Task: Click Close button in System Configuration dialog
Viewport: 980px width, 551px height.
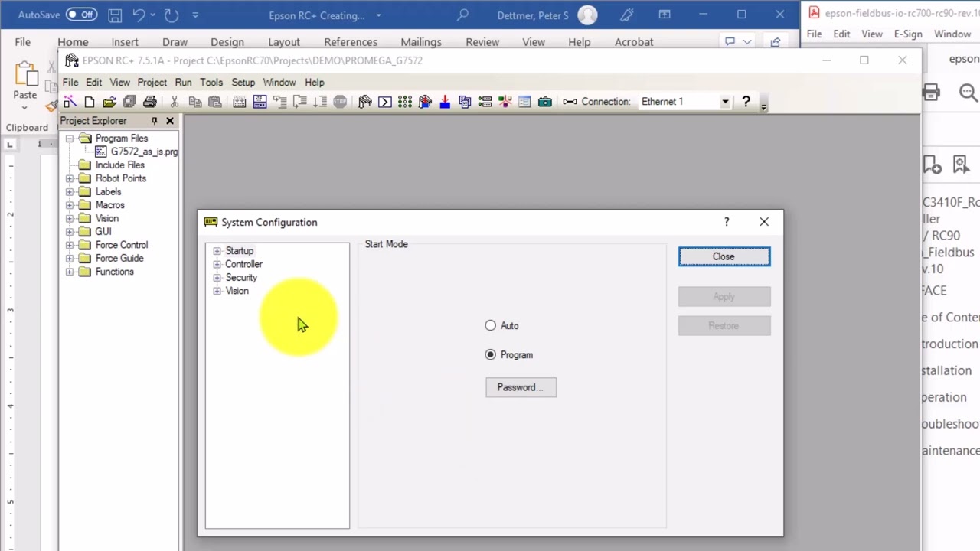Action: (724, 257)
